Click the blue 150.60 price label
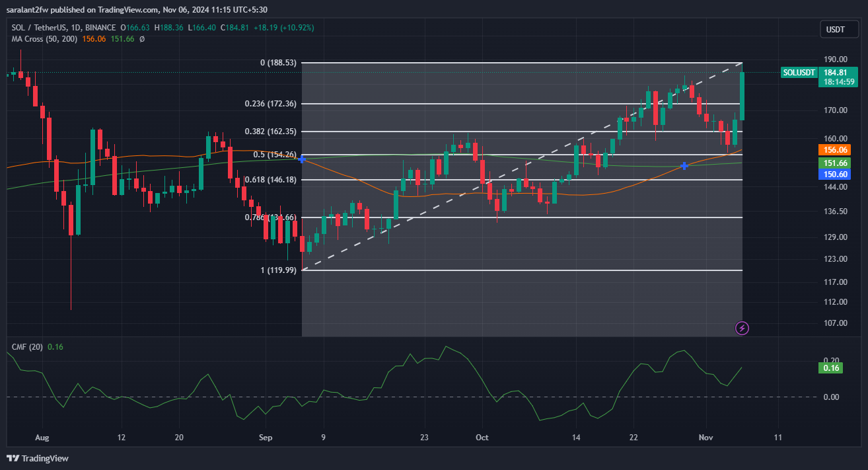The width and height of the screenshot is (868, 470). pyautogui.click(x=834, y=174)
